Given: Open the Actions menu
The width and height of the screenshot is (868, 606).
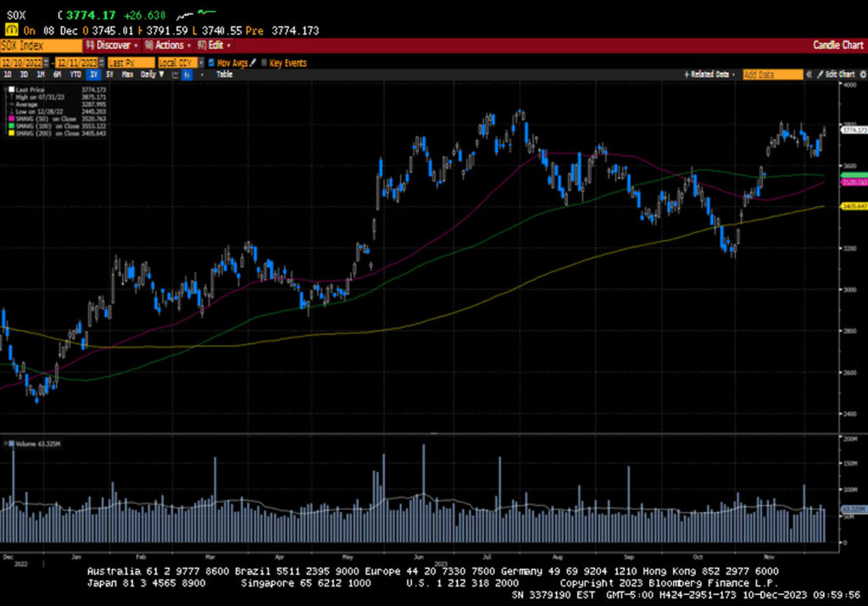Looking at the screenshot, I should (165, 45).
